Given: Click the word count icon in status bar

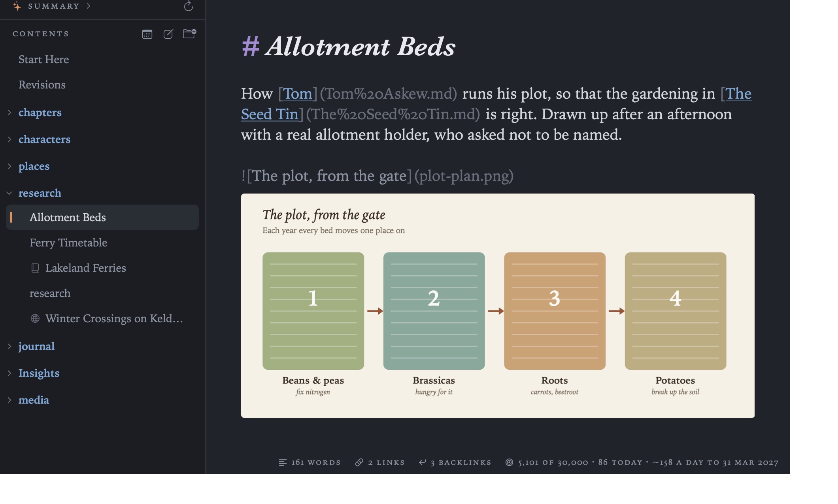Looking at the screenshot, I should tap(283, 462).
